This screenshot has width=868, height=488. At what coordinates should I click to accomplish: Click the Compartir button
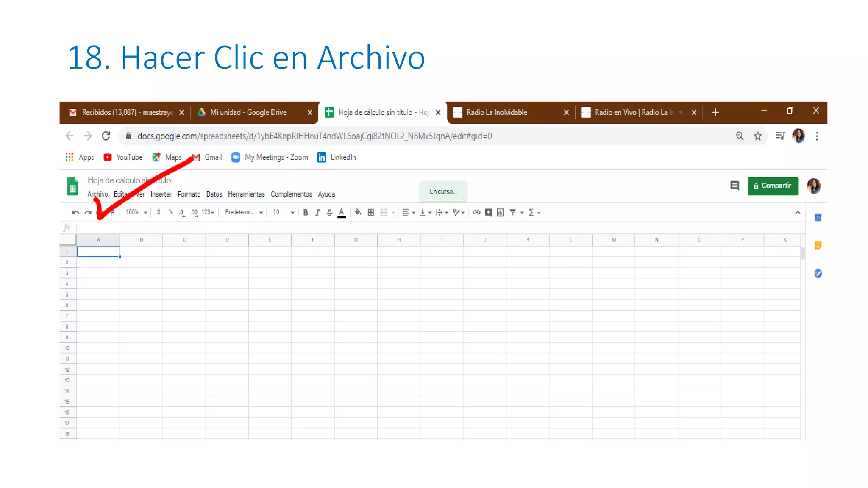pyautogui.click(x=773, y=186)
